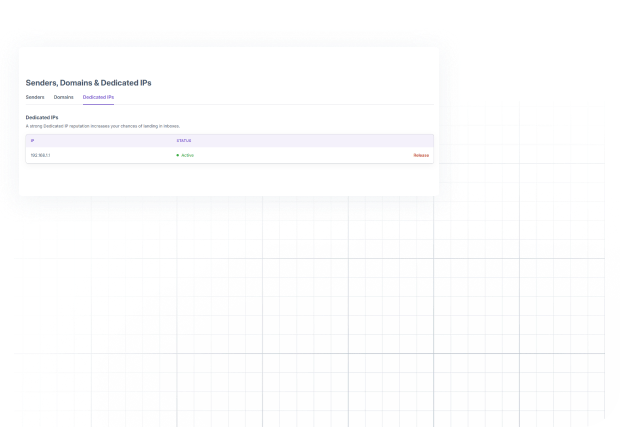
Task: Click the STATUS column header
Action: (x=184, y=141)
